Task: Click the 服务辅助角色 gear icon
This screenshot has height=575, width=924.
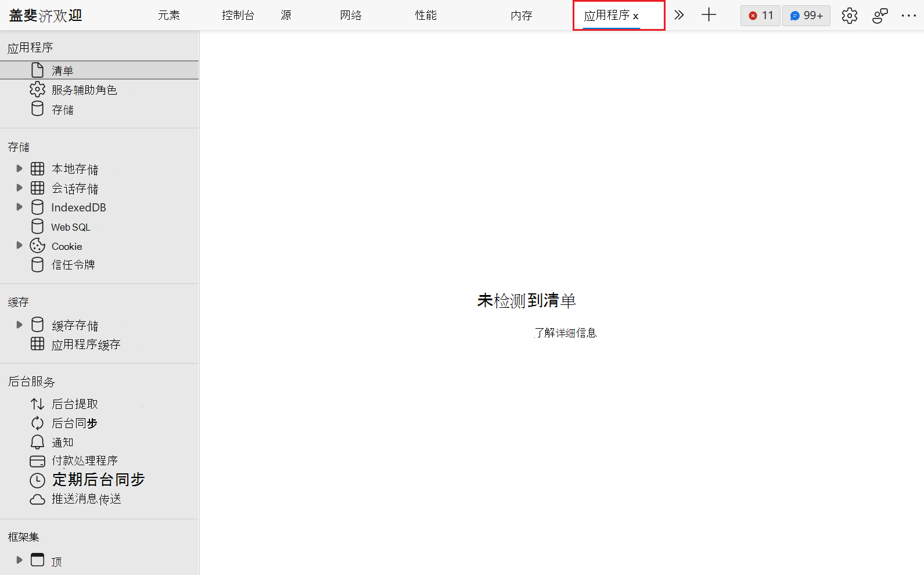Action: tap(37, 89)
